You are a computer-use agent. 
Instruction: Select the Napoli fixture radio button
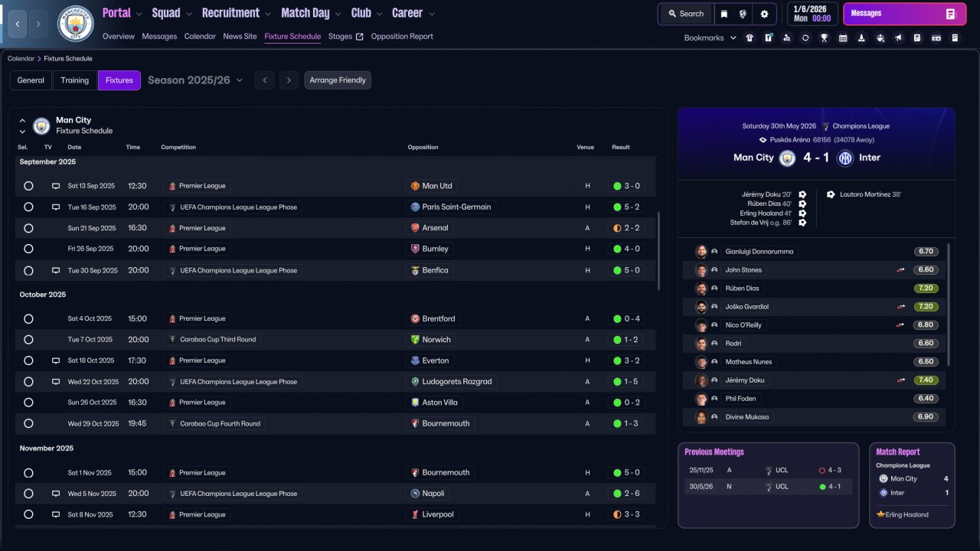28,494
